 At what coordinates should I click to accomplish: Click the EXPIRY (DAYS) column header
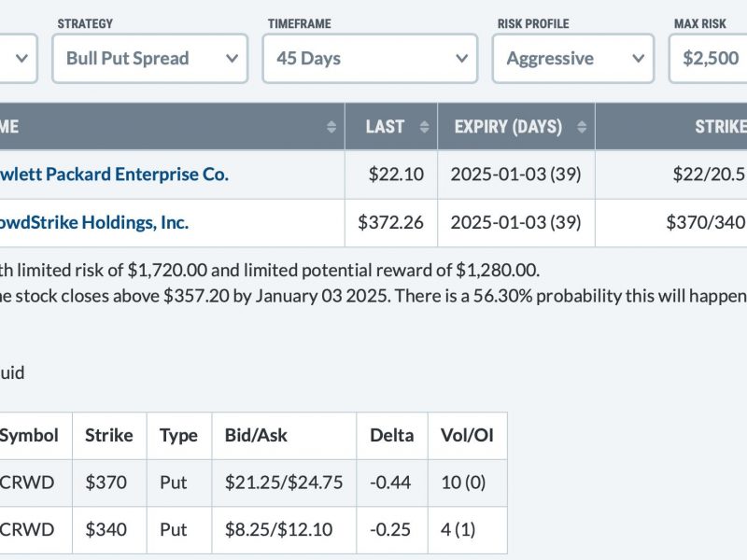tap(516, 127)
